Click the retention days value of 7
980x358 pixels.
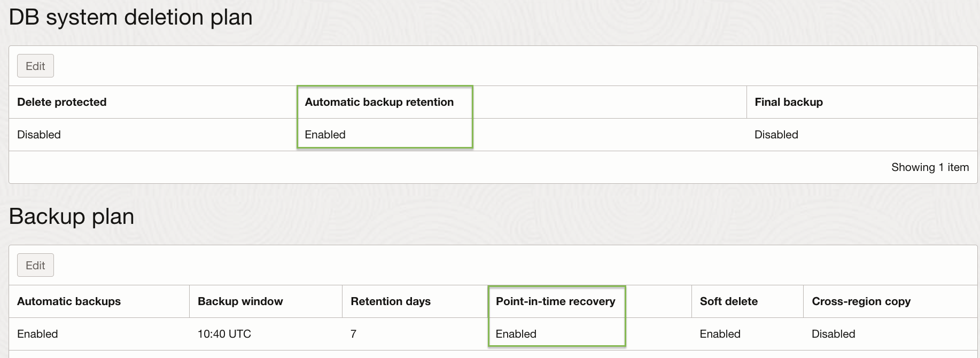click(x=353, y=333)
